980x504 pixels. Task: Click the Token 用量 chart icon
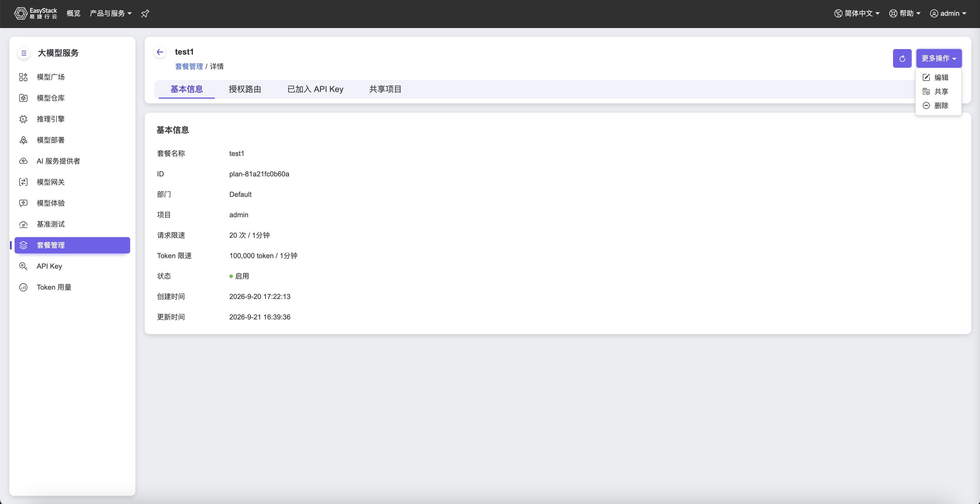(x=23, y=287)
